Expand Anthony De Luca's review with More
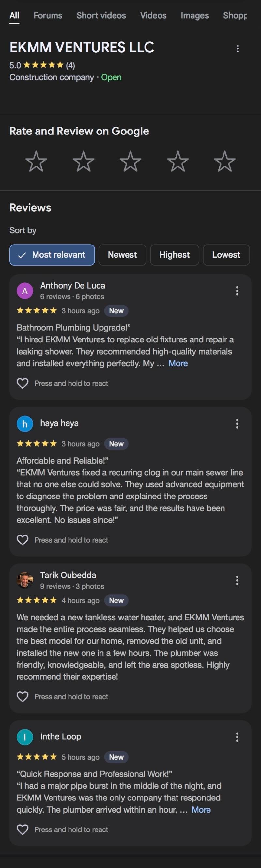The image size is (261, 868). [x=178, y=363]
